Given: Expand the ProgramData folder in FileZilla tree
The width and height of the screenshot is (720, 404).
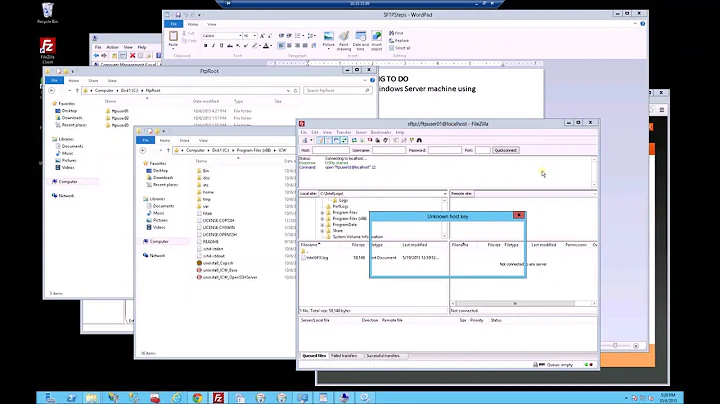Looking at the screenshot, I should pos(322,225).
